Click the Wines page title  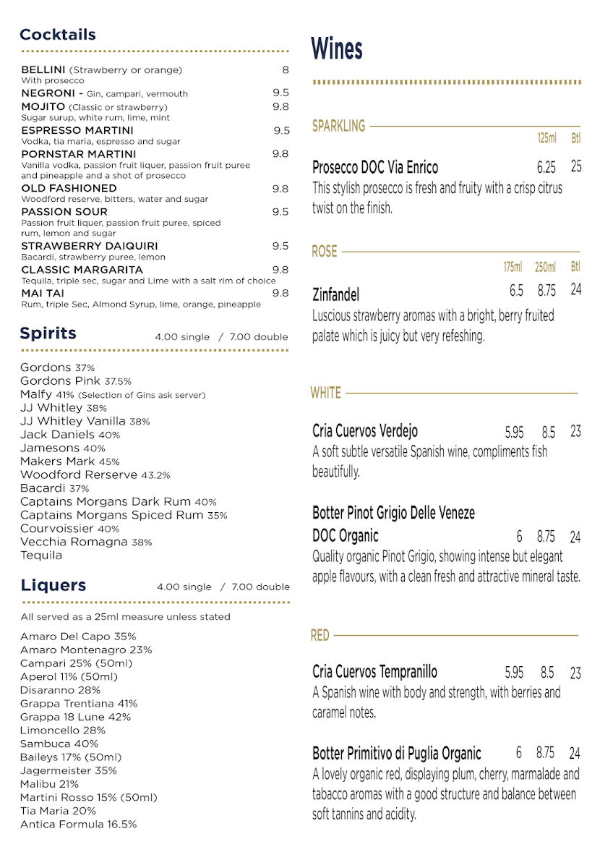click(337, 49)
